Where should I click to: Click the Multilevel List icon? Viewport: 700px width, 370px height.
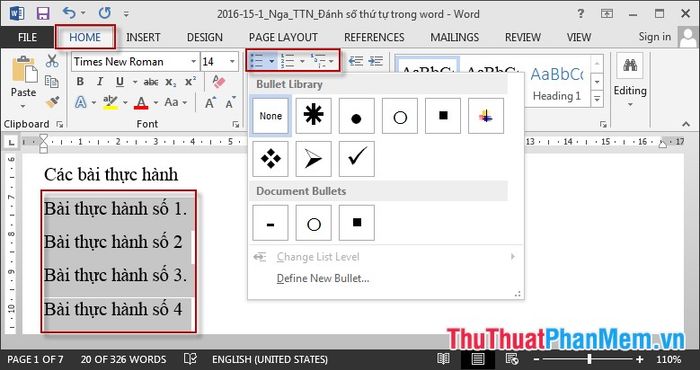(319, 61)
